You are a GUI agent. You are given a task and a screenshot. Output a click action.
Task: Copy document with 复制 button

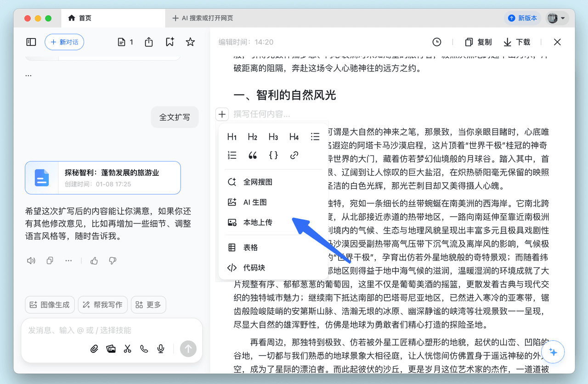[x=478, y=42]
